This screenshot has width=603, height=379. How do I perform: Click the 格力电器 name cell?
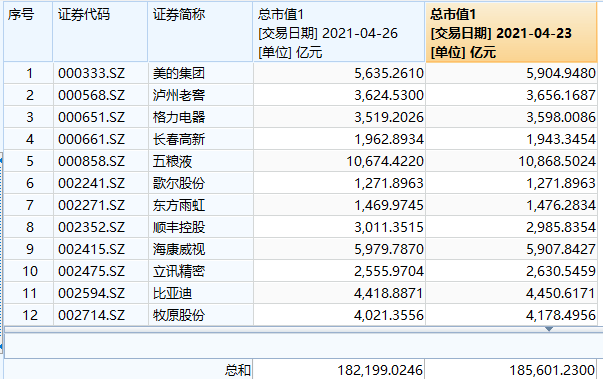[x=200, y=117]
